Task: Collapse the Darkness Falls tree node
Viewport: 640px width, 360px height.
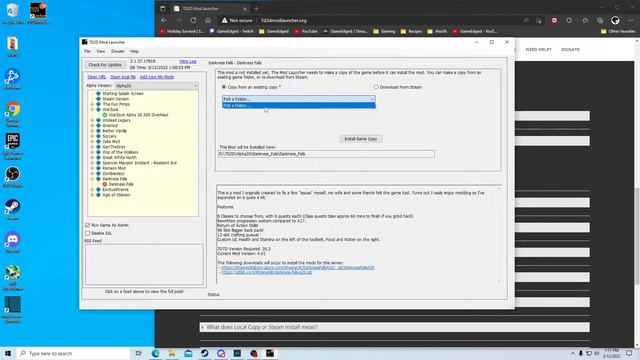Action: [x=92, y=179]
